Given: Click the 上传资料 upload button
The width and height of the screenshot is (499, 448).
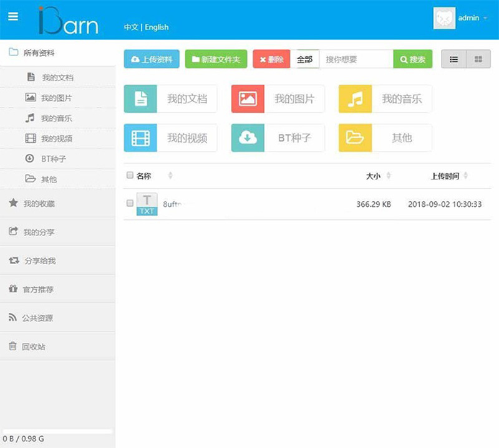Looking at the screenshot, I should [x=152, y=59].
